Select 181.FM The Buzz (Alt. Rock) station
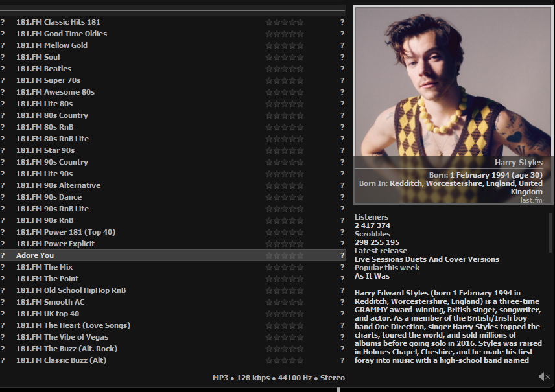The image size is (555, 392). 173,349
